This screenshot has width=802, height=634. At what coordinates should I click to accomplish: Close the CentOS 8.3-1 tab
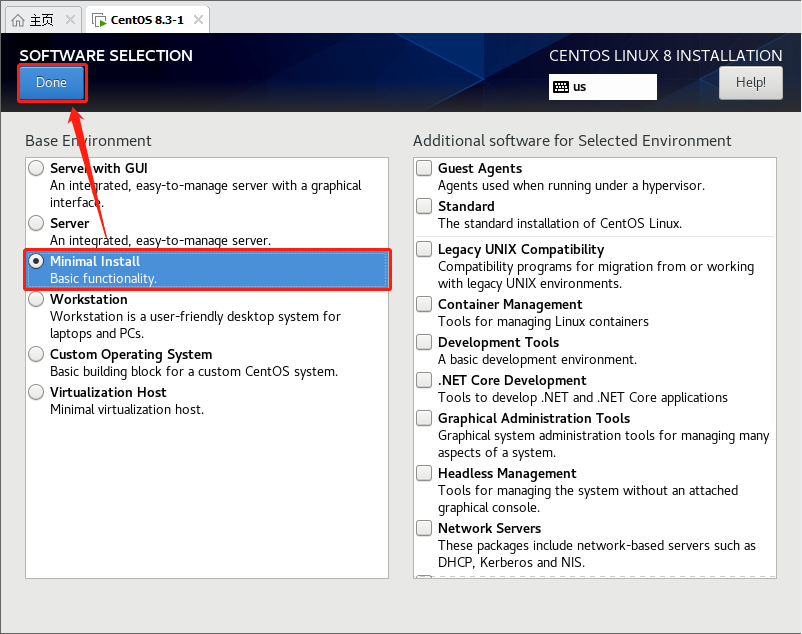[198, 20]
